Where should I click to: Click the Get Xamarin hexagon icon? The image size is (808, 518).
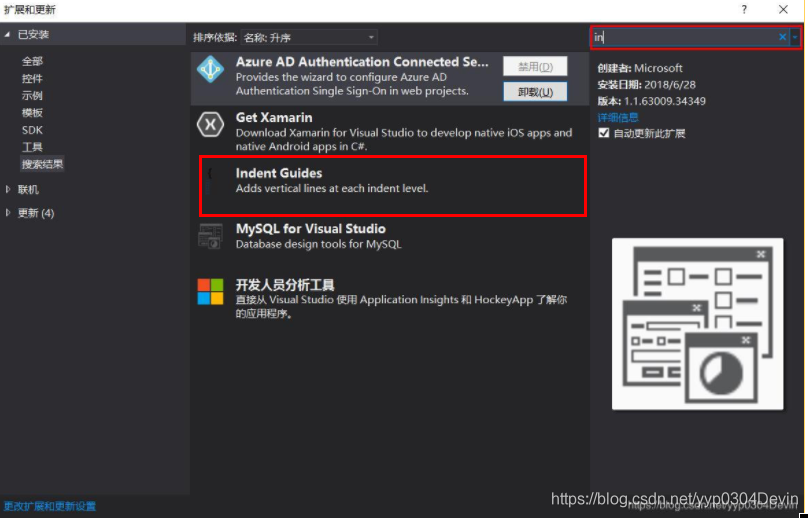pyautogui.click(x=210, y=124)
